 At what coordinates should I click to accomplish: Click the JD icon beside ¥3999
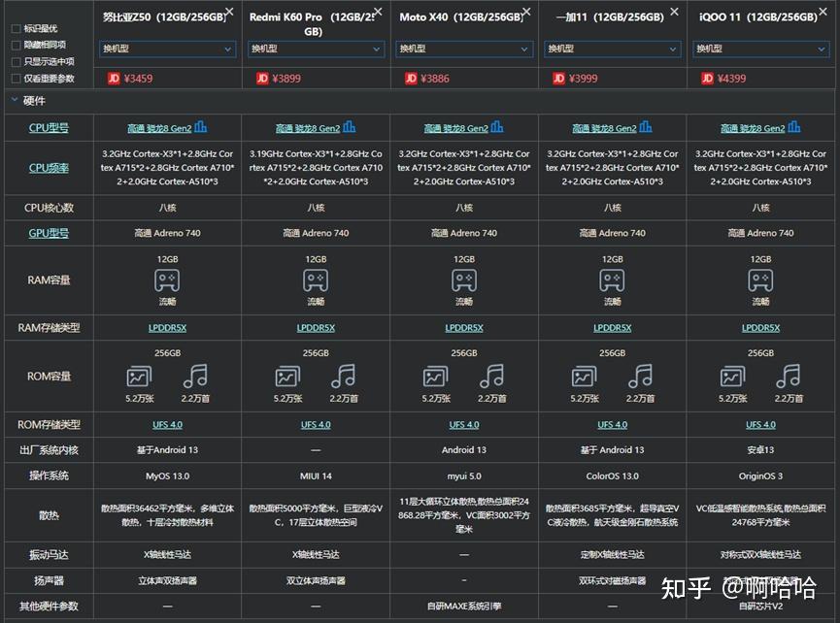click(x=558, y=79)
